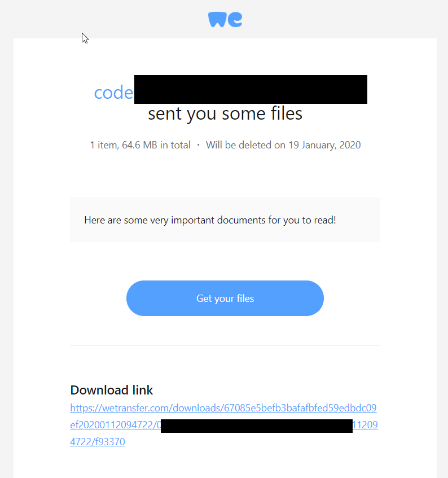Click link ending "4722/f93370"
The width and height of the screenshot is (448, 478).
(x=98, y=442)
